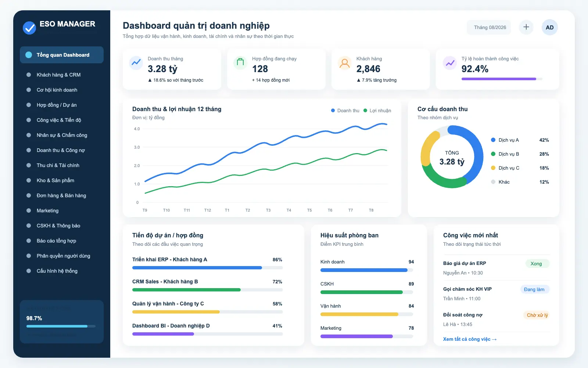This screenshot has height=368, width=588.
Task: Click the arrow after Xem tất cả công việc
Action: tap(494, 339)
